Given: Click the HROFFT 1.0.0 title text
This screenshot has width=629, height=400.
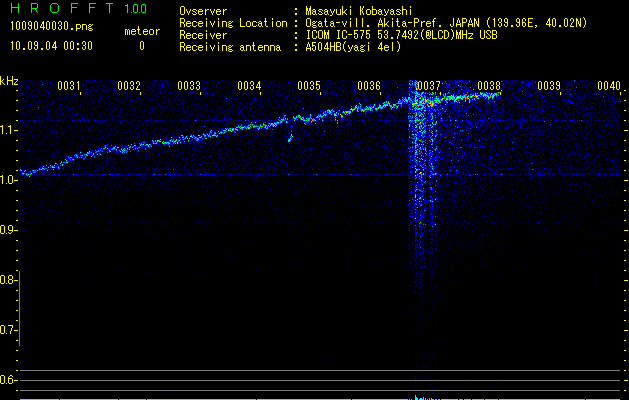Looking at the screenshot, I should pyautogui.click(x=79, y=8).
